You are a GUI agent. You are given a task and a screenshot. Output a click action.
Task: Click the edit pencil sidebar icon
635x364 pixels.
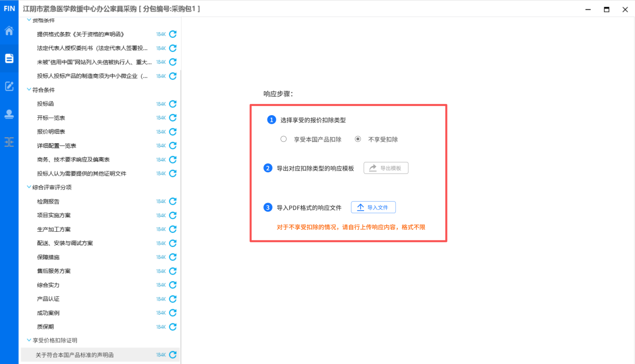[9, 86]
